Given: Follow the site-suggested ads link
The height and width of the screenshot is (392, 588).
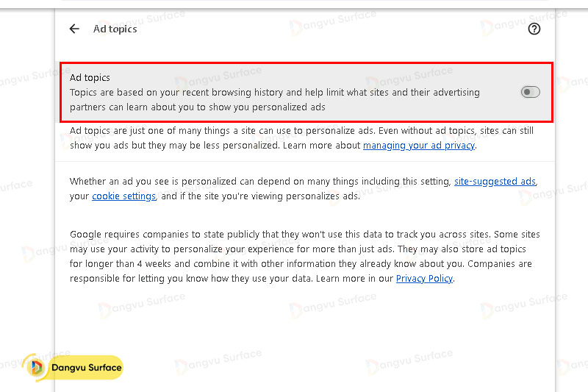Looking at the screenshot, I should [x=495, y=181].
